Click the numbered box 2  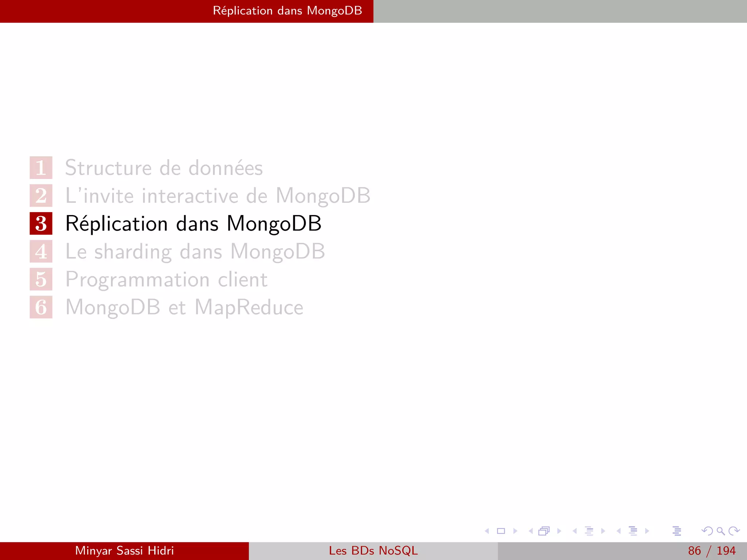pyautogui.click(x=41, y=196)
